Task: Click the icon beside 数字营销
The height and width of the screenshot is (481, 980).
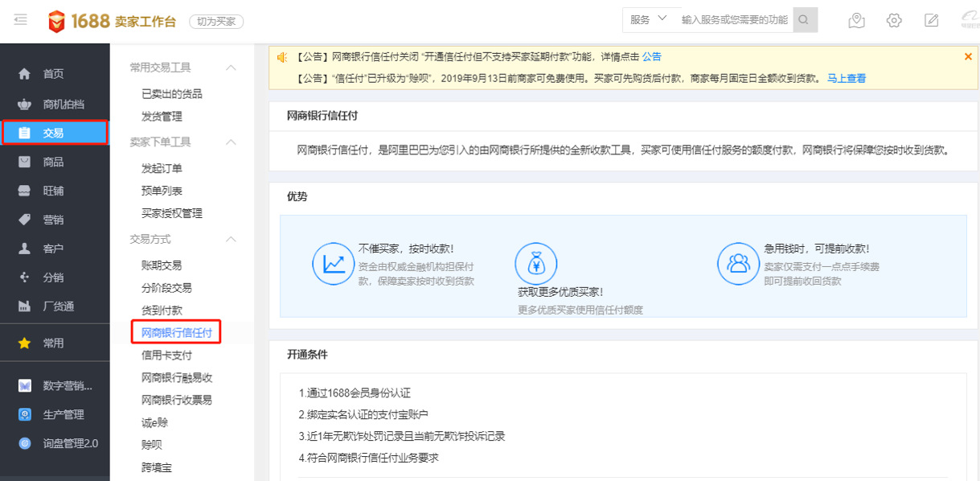Action: click(25, 386)
